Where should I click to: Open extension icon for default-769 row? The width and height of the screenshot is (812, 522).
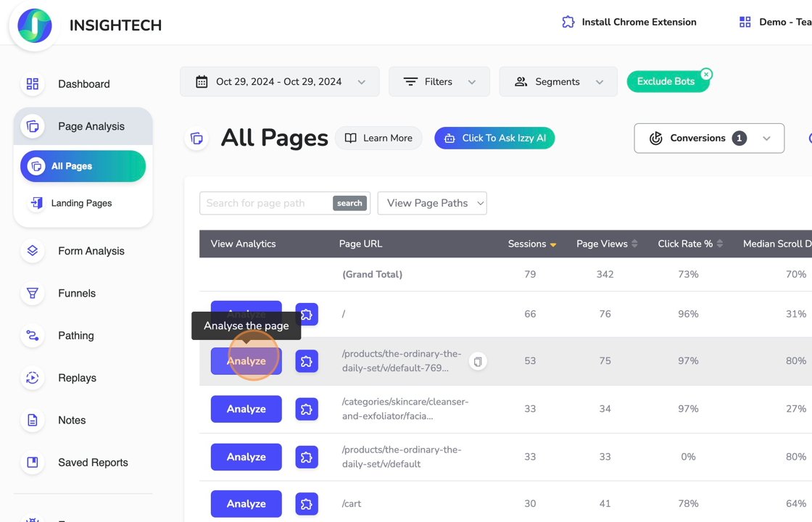click(307, 362)
